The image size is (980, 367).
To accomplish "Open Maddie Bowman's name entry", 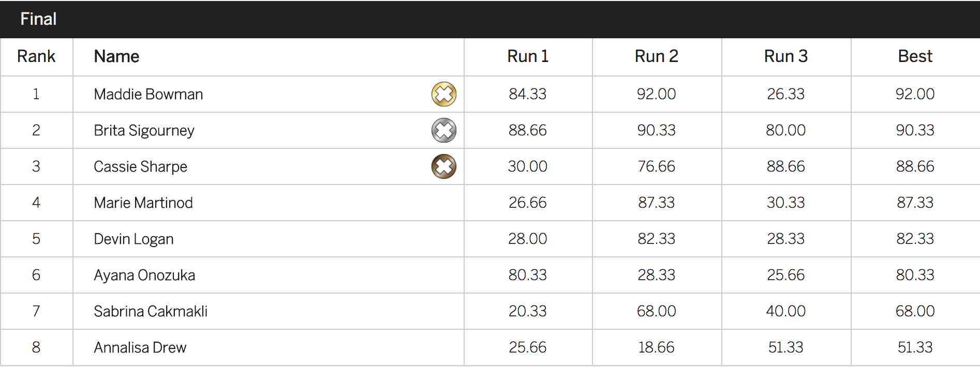I will pyautogui.click(x=149, y=94).
